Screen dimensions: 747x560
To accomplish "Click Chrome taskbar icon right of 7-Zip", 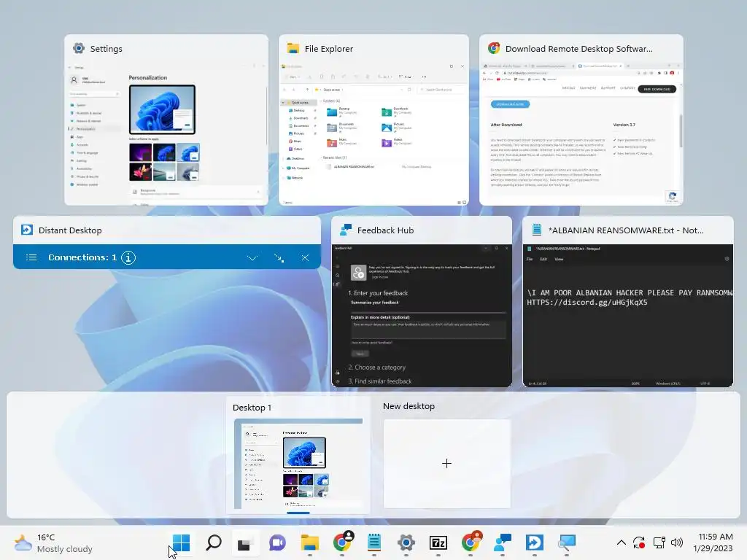I will coord(471,542).
